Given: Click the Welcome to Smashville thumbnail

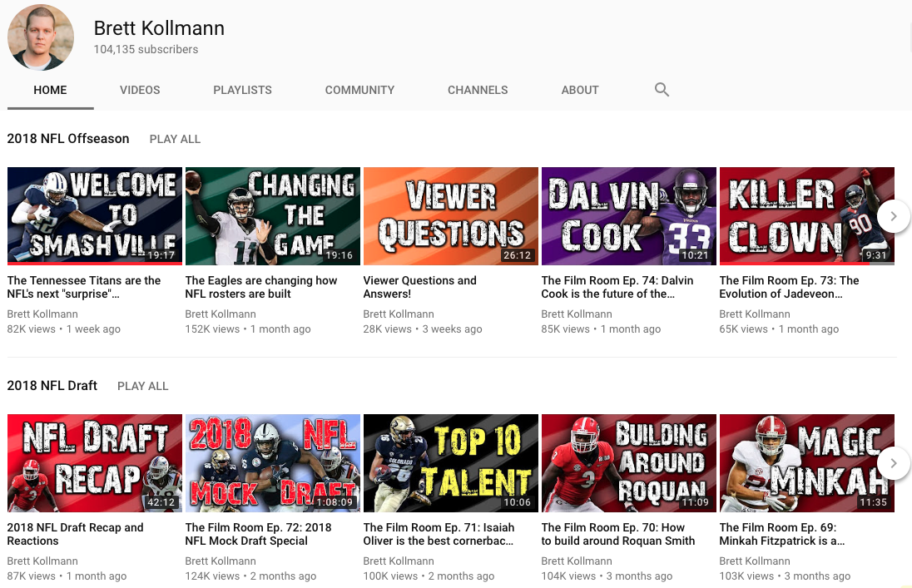Looking at the screenshot, I should pos(94,215).
